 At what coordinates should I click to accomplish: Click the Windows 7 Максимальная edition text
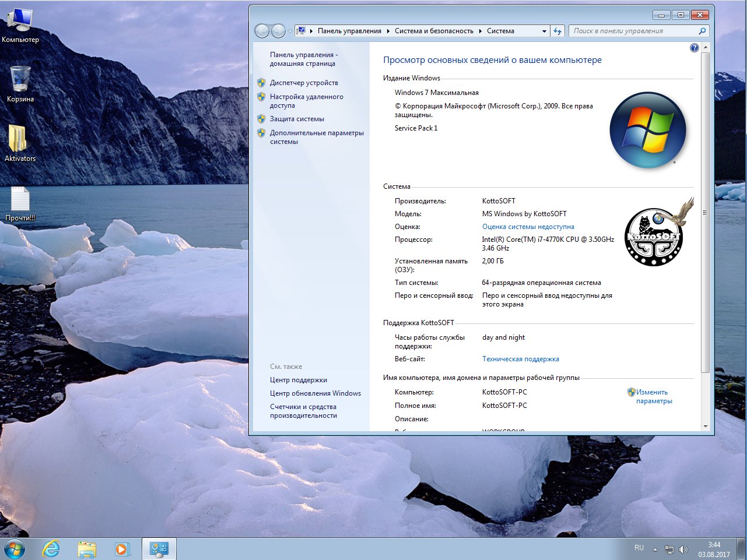click(x=437, y=93)
